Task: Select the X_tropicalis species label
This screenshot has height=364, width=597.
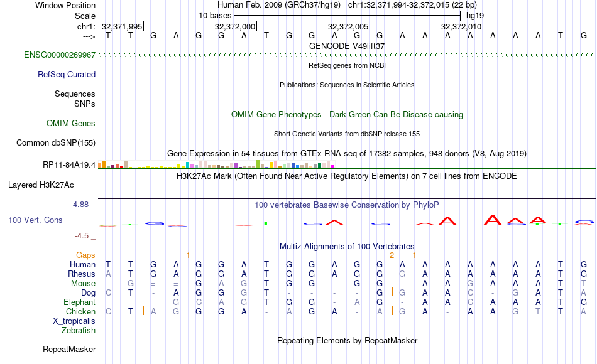Action: [74, 321]
